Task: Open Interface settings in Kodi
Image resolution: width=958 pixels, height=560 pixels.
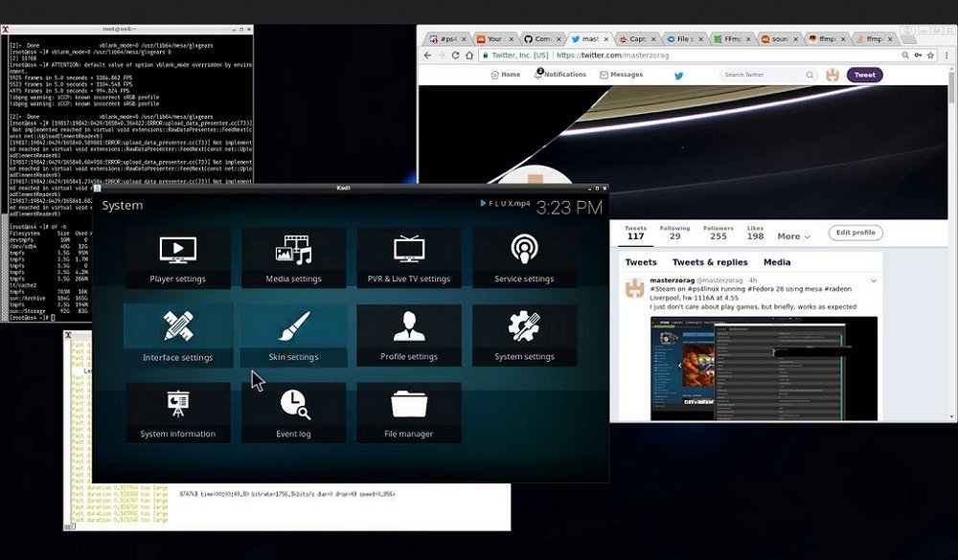Action: (x=178, y=335)
